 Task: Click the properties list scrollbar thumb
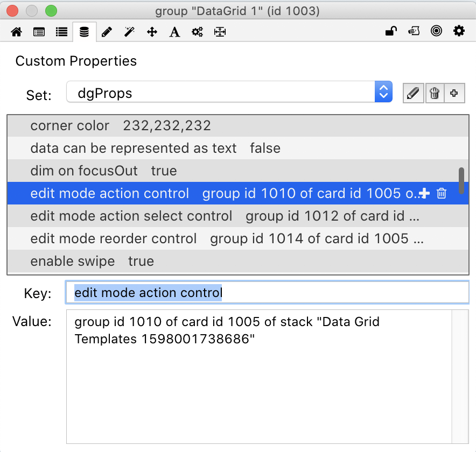tap(461, 180)
